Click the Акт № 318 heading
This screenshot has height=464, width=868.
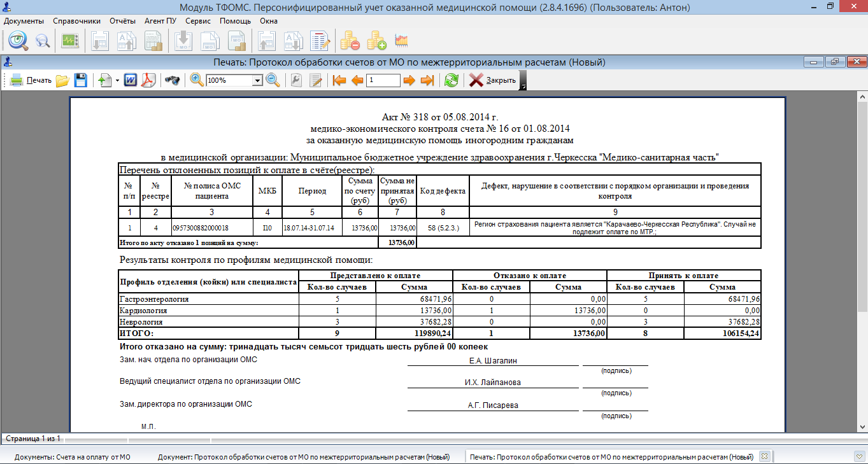click(439, 117)
